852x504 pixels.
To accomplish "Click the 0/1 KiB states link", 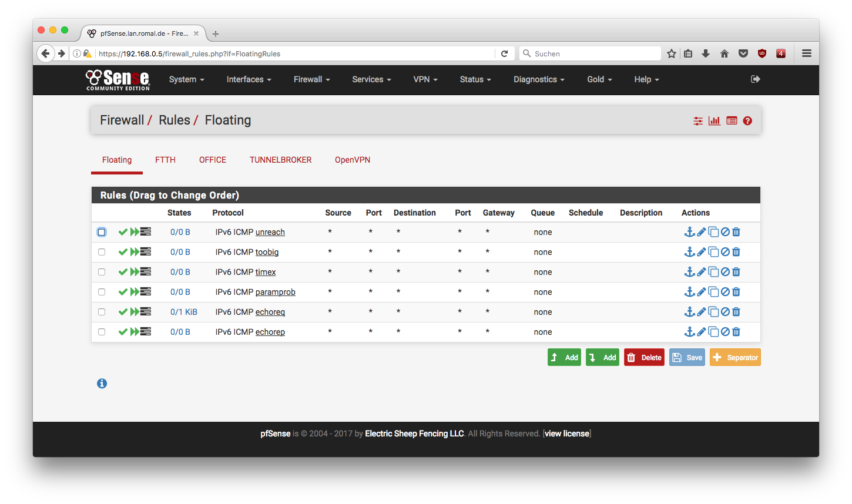I will (x=184, y=312).
